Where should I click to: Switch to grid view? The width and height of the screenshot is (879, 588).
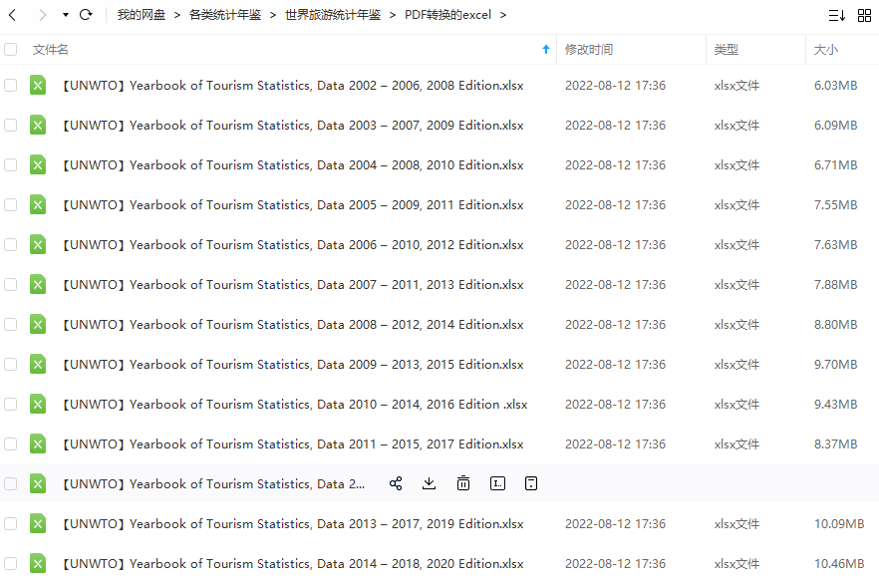(864, 16)
